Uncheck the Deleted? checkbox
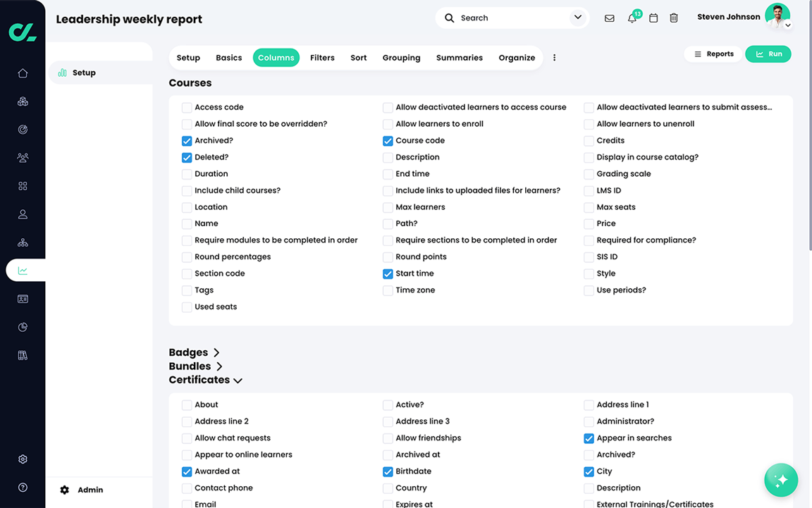This screenshot has height=508, width=812. (x=187, y=157)
